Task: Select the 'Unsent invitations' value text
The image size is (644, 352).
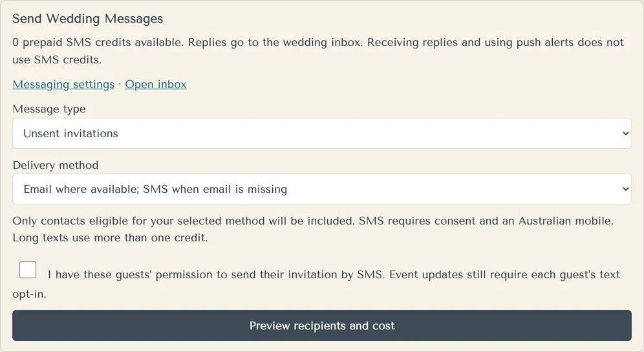Action: point(70,133)
